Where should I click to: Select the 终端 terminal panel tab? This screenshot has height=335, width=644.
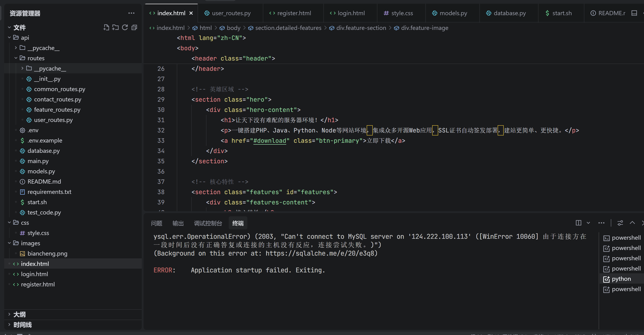(238, 223)
